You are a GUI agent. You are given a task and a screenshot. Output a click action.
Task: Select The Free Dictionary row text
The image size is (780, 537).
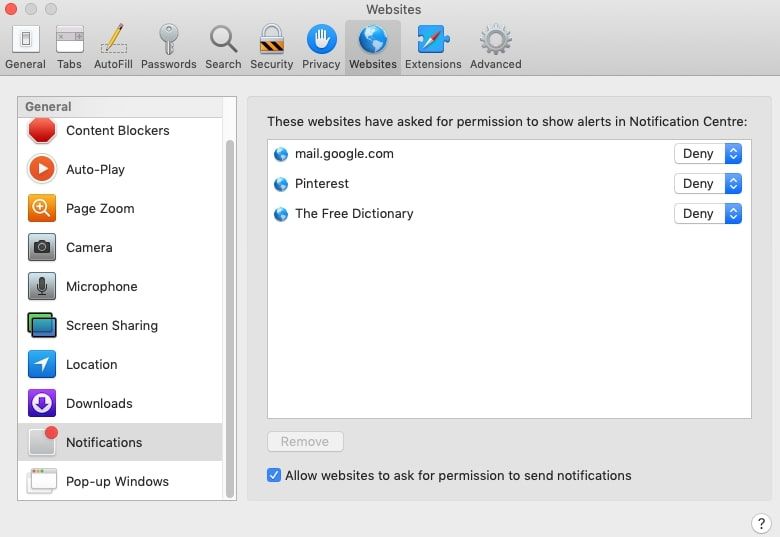(354, 214)
